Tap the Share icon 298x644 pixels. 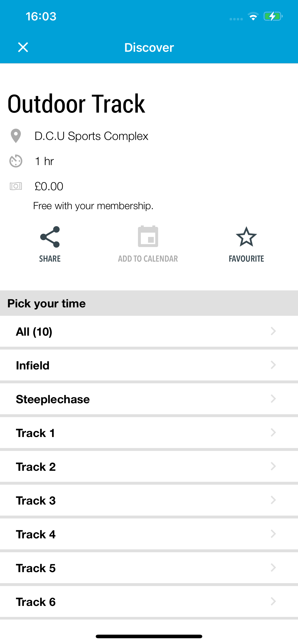tap(50, 237)
